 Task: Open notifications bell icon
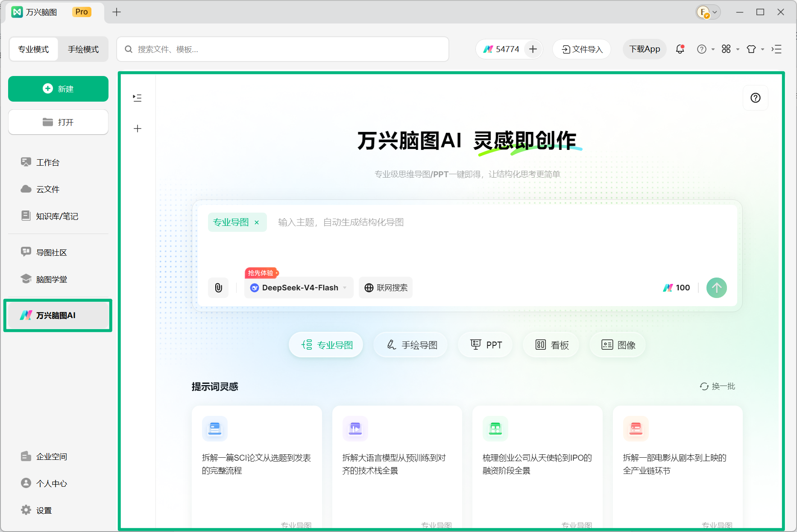pyautogui.click(x=680, y=49)
